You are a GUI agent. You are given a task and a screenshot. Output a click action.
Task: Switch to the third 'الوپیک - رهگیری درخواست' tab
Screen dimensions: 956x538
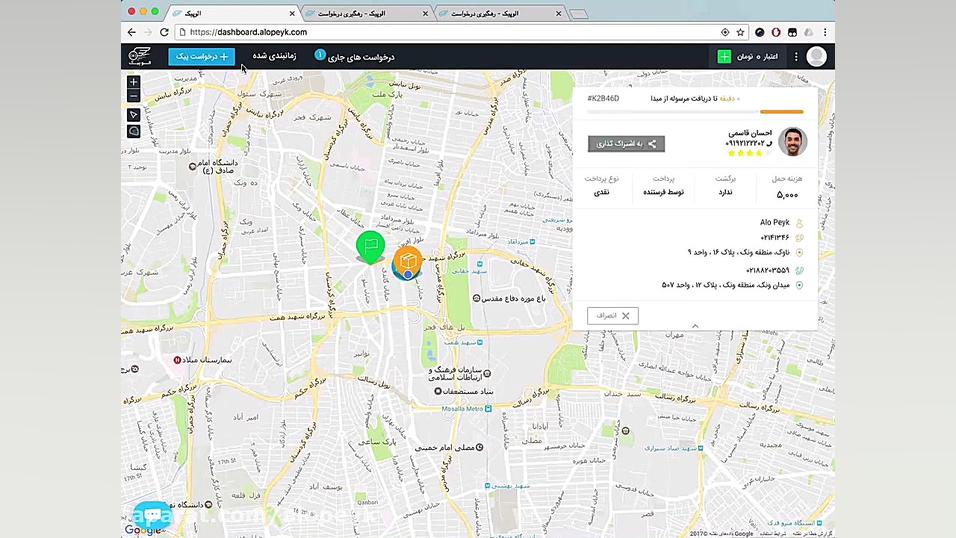[500, 13]
